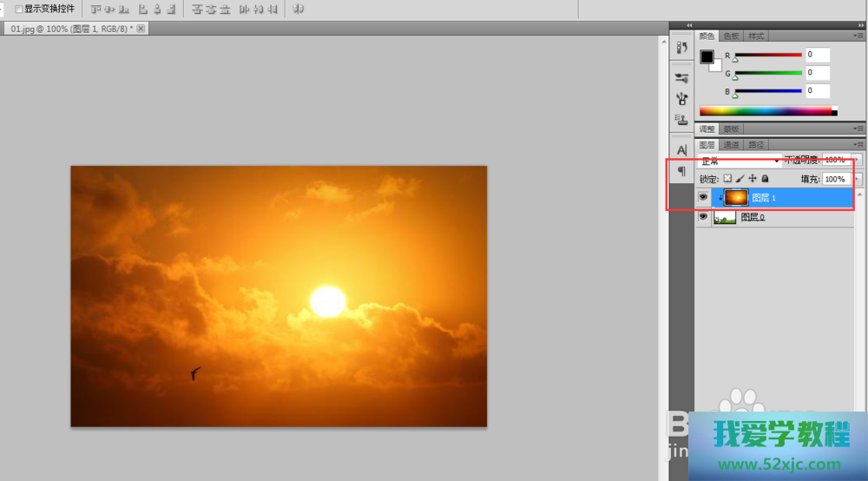Hide 图层 1 using its eye icon

703,198
